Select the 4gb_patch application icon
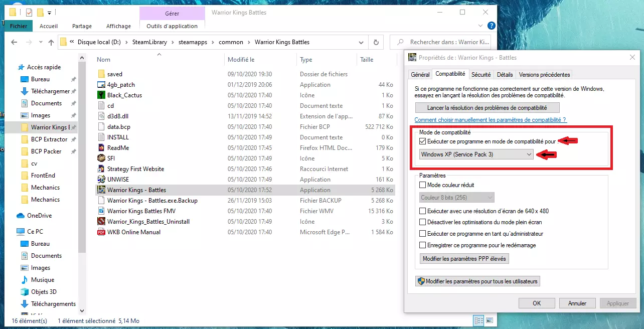Viewport: 644px width, 329px height. pyautogui.click(x=101, y=85)
